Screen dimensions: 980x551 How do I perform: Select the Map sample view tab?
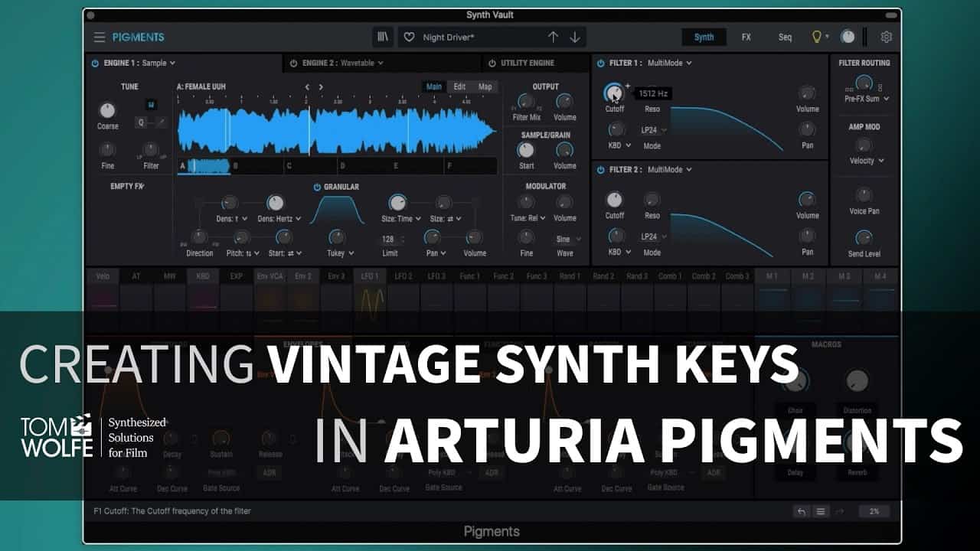click(485, 86)
